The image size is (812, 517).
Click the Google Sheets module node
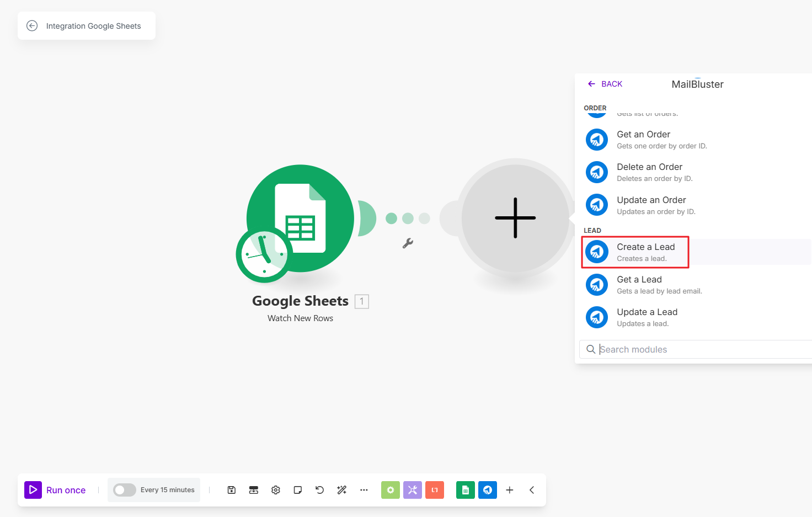(x=300, y=218)
